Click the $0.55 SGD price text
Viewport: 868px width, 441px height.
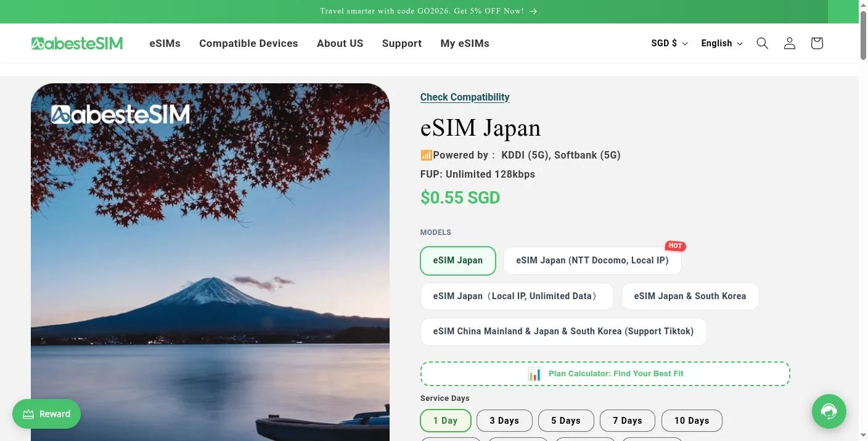(x=460, y=198)
